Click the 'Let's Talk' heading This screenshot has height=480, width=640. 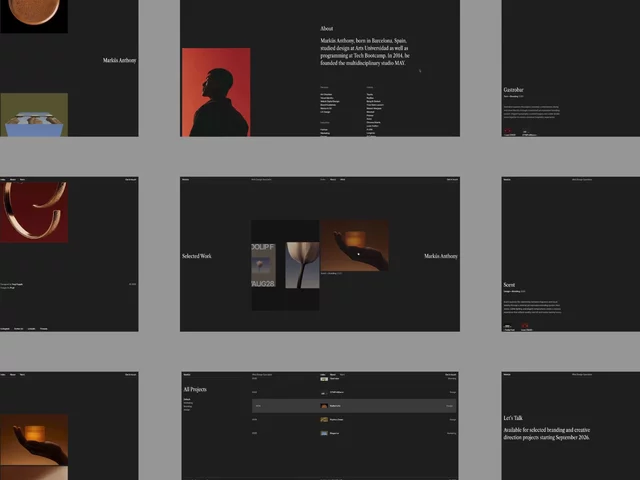point(513,418)
